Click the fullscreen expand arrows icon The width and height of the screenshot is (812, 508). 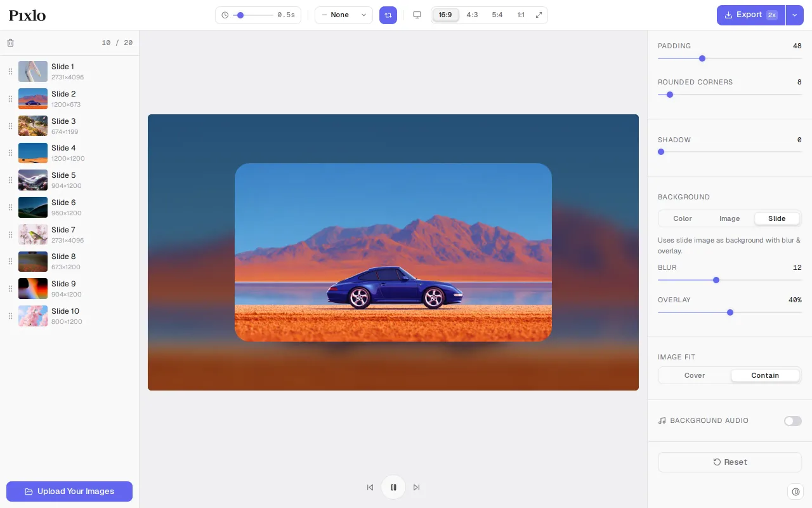[539, 15]
